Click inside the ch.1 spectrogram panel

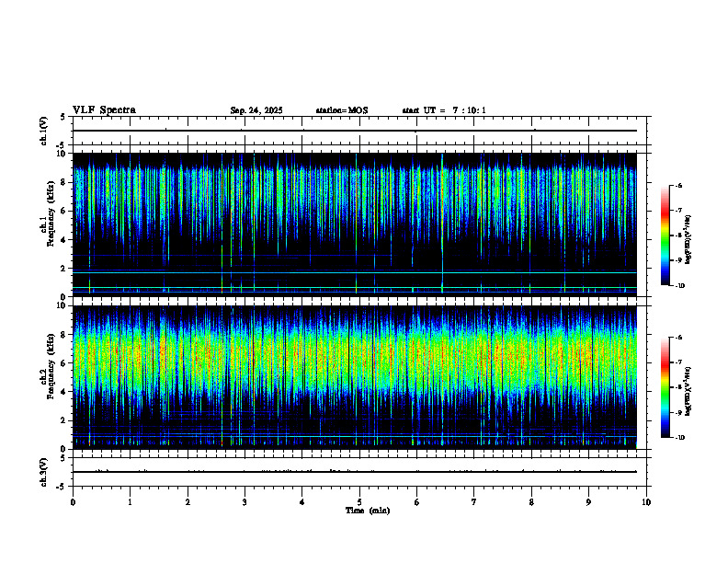355,224
